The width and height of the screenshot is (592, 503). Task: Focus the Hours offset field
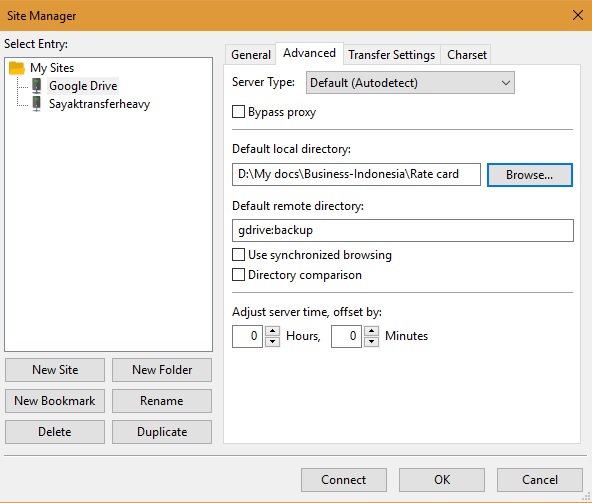(x=247, y=336)
